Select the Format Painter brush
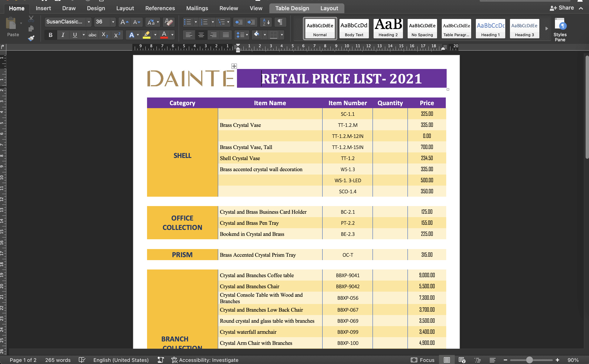Screen dimensions: 589x364 tap(31, 38)
